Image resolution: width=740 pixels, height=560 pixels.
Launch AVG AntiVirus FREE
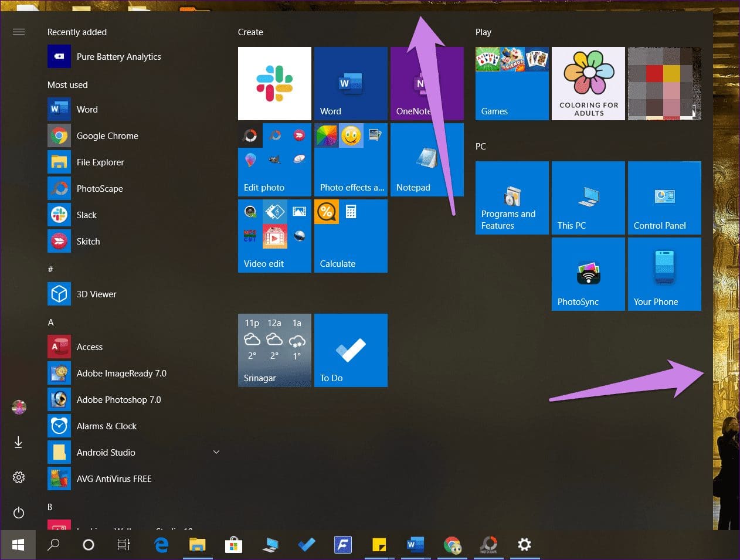click(x=134, y=479)
